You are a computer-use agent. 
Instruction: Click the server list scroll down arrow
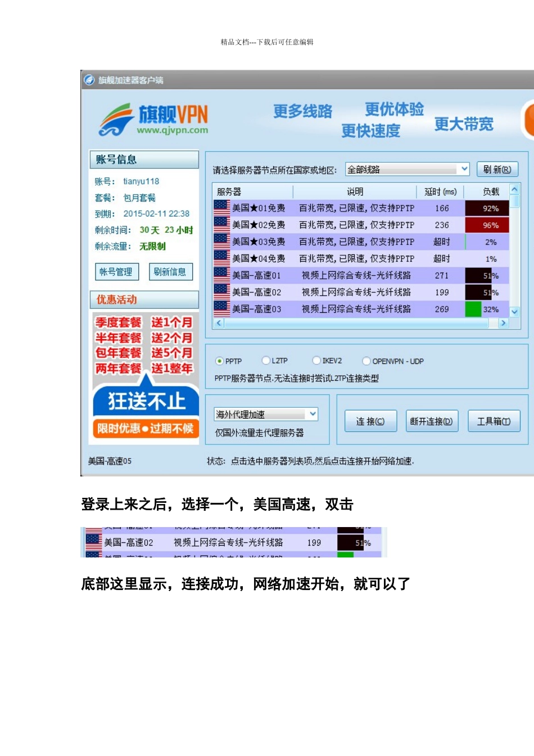(x=514, y=312)
